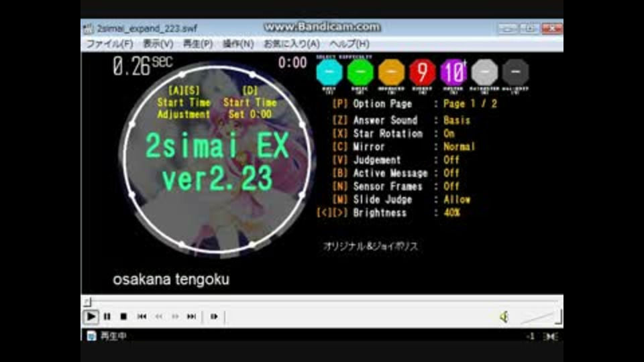Minimize the player window
The height and width of the screenshot is (362, 644).
click(508, 28)
